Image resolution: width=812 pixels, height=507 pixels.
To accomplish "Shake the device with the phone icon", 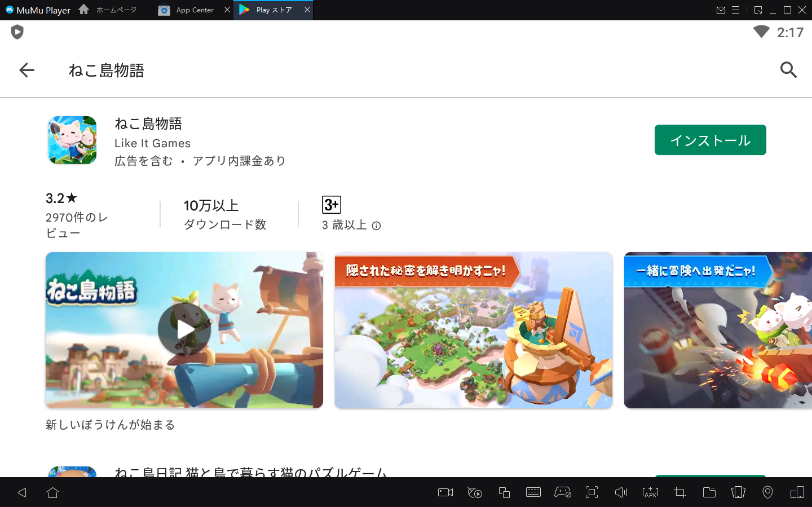I will point(738,493).
